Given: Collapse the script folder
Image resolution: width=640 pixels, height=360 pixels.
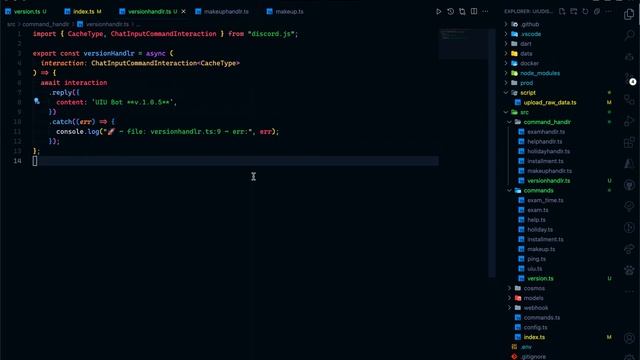Looking at the screenshot, I should 528,93.
